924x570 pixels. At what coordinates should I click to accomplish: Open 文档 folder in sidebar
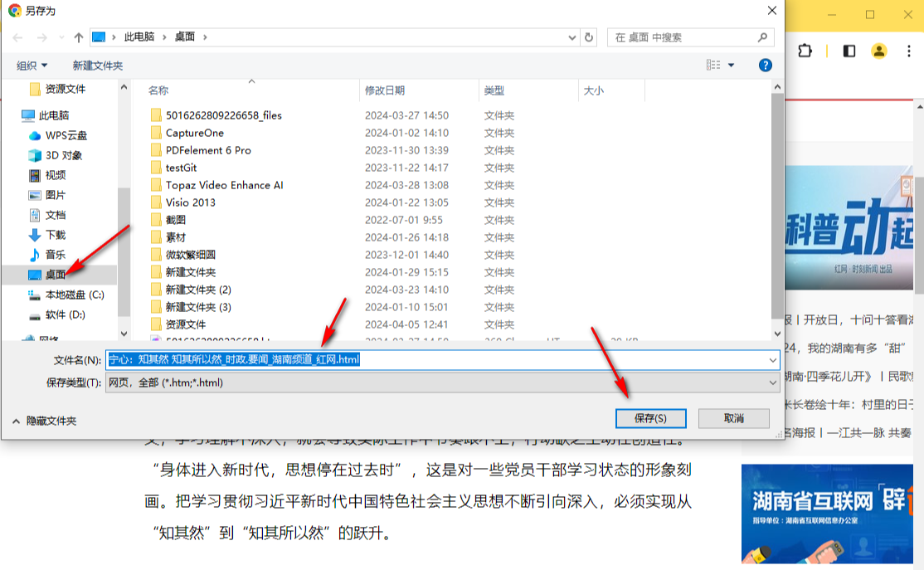click(x=47, y=215)
